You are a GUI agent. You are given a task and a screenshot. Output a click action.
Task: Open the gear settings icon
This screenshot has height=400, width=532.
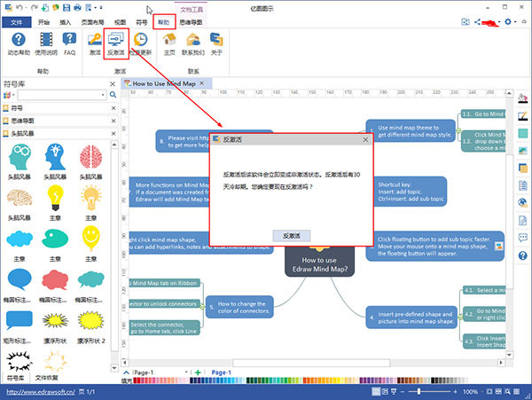coord(507,21)
